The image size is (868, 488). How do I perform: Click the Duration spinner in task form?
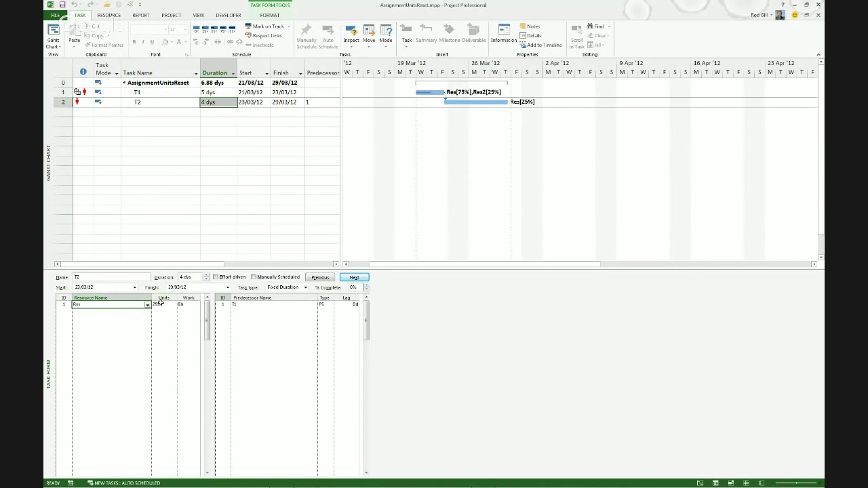[x=206, y=277]
